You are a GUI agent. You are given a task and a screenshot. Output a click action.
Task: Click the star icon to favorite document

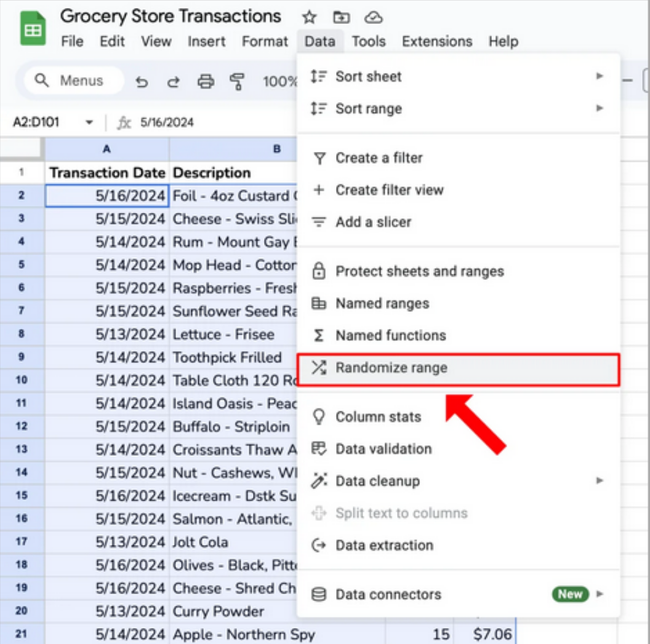click(x=309, y=17)
